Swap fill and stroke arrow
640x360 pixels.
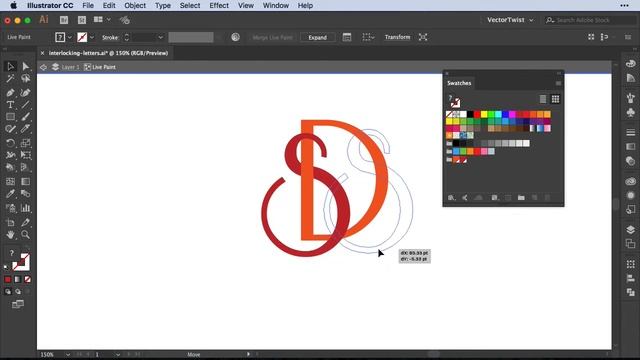tap(27, 248)
